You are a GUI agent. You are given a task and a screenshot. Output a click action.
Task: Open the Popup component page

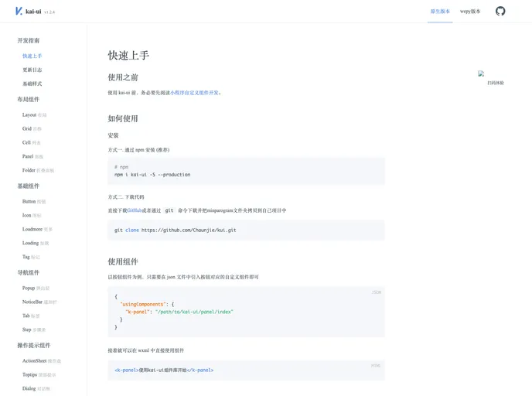[x=36, y=288]
